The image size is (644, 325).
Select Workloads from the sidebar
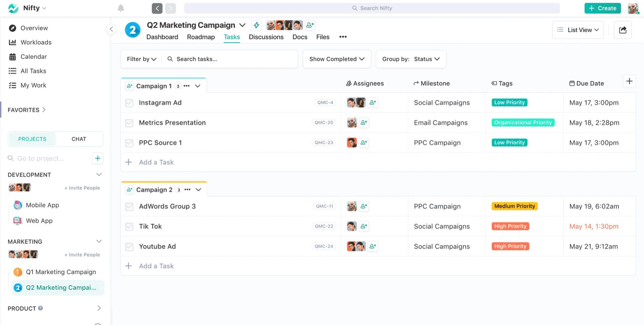point(36,42)
